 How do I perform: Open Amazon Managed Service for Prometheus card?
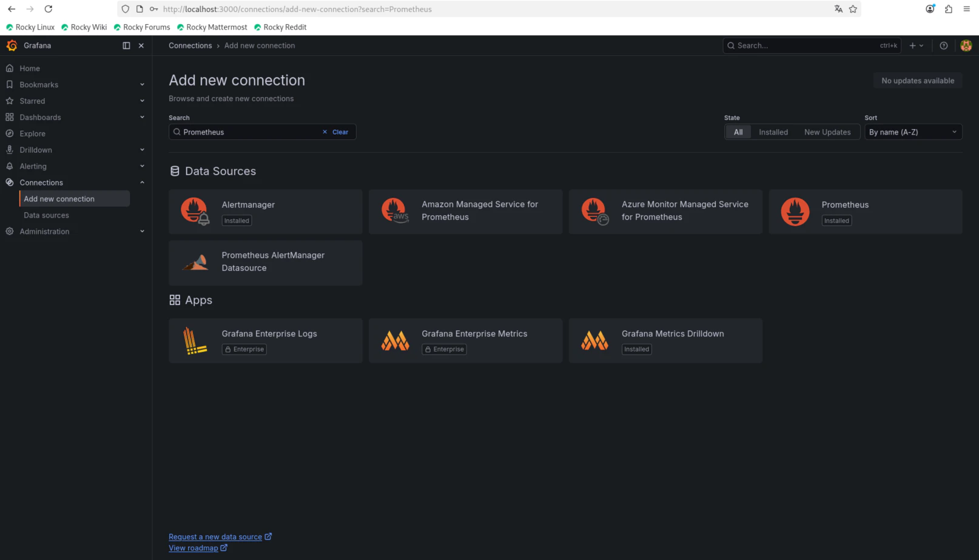pos(465,212)
